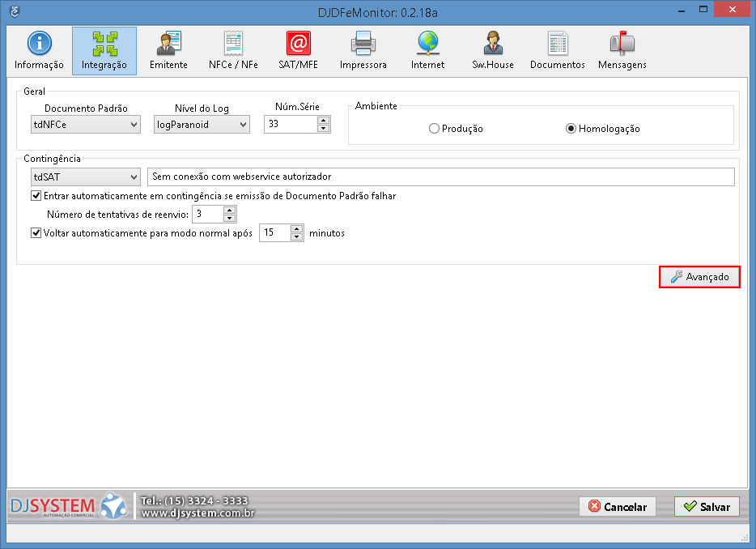
Task: Open the Mensagens mailbox icon
Action: pyautogui.click(x=622, y=51)
